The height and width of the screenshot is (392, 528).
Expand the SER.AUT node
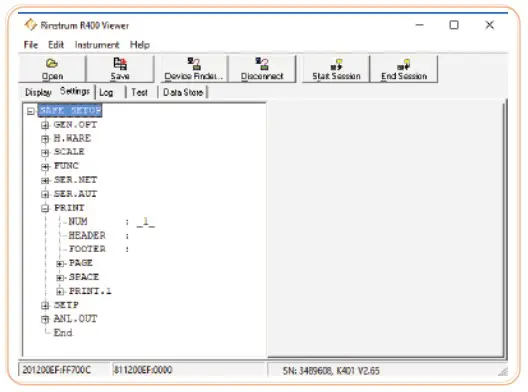(45, 194)
